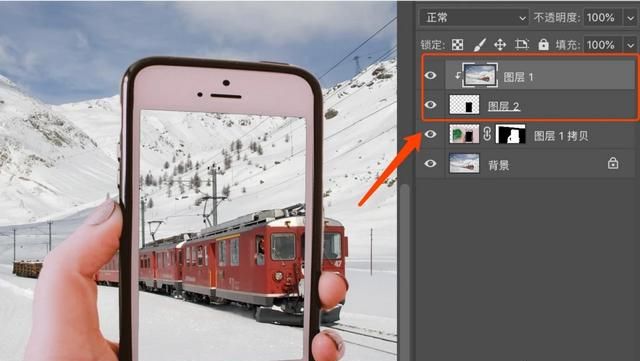Click the clipping mask arrow on 图层 1
The width and height of the screenshot is (640, 361).
coord(458,76)
